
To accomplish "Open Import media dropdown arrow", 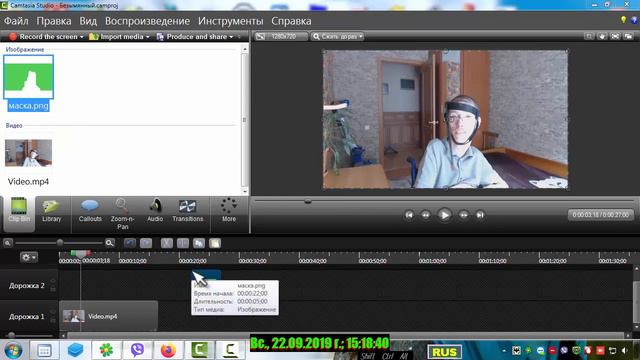I will 148,37.
